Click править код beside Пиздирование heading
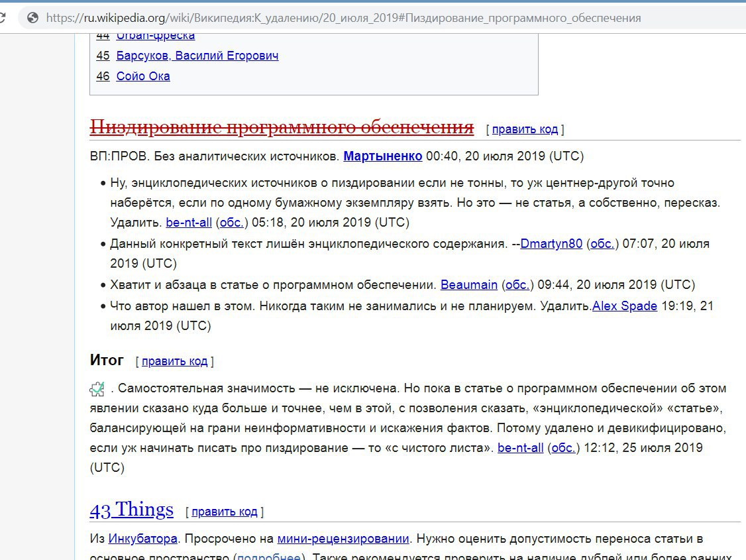The image size is (746, 560). point(525,129)
